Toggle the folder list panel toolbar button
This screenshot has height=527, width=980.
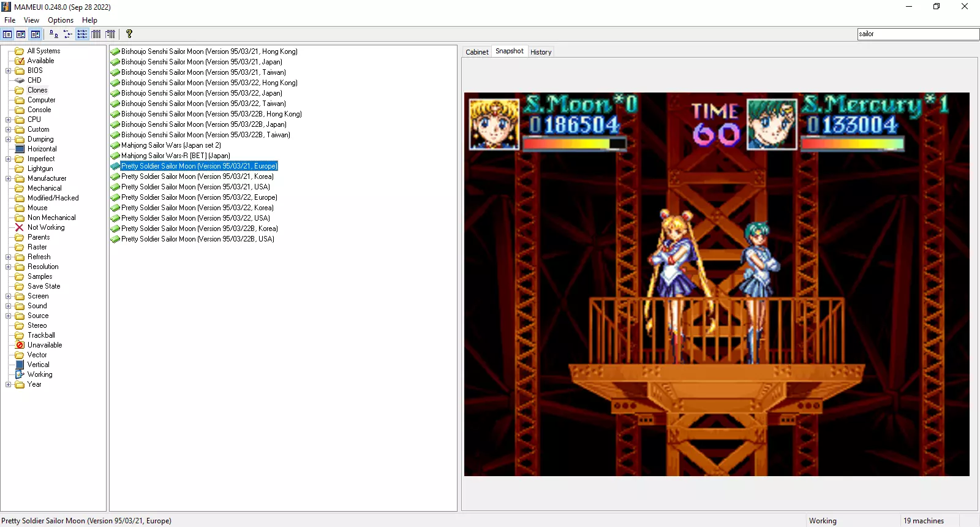click(7, 34)
